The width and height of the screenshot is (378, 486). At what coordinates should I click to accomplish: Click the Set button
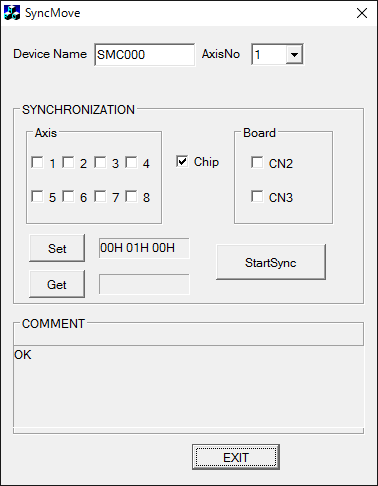tap(57, 248)
